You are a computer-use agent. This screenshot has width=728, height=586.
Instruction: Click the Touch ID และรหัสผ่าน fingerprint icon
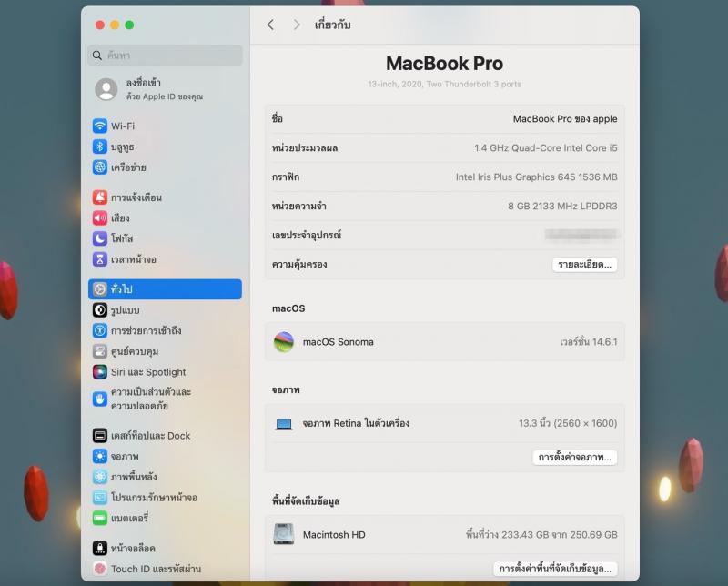(x=100, y=569)
